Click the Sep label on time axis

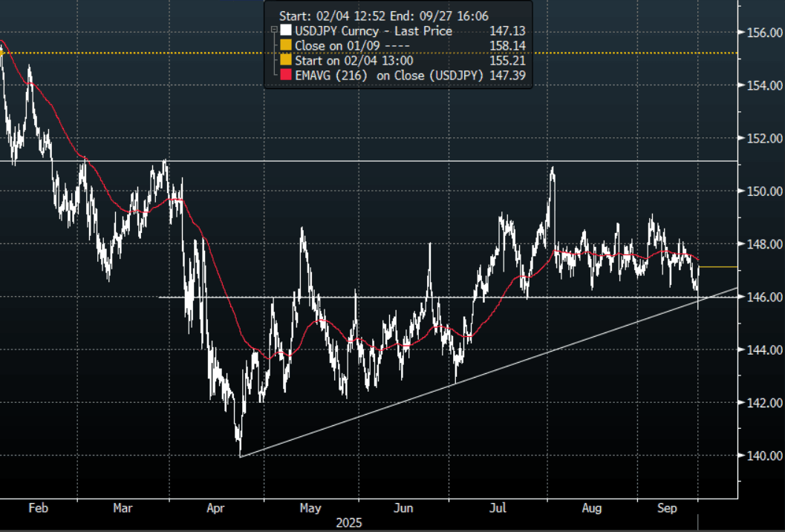click(669, 508)
